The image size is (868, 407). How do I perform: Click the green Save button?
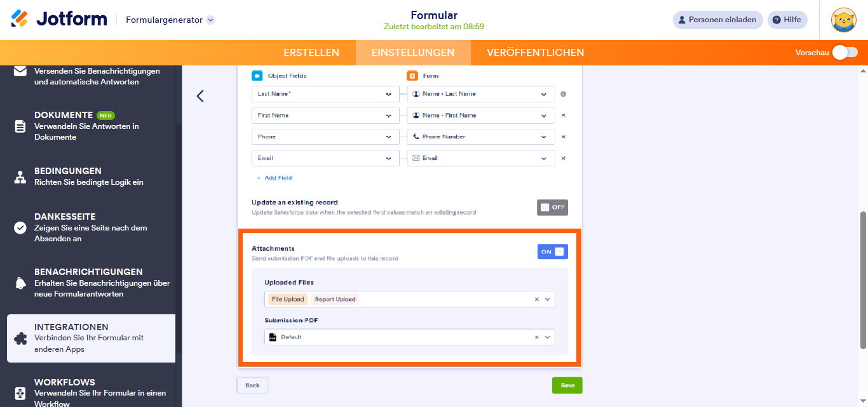point(567,385)
